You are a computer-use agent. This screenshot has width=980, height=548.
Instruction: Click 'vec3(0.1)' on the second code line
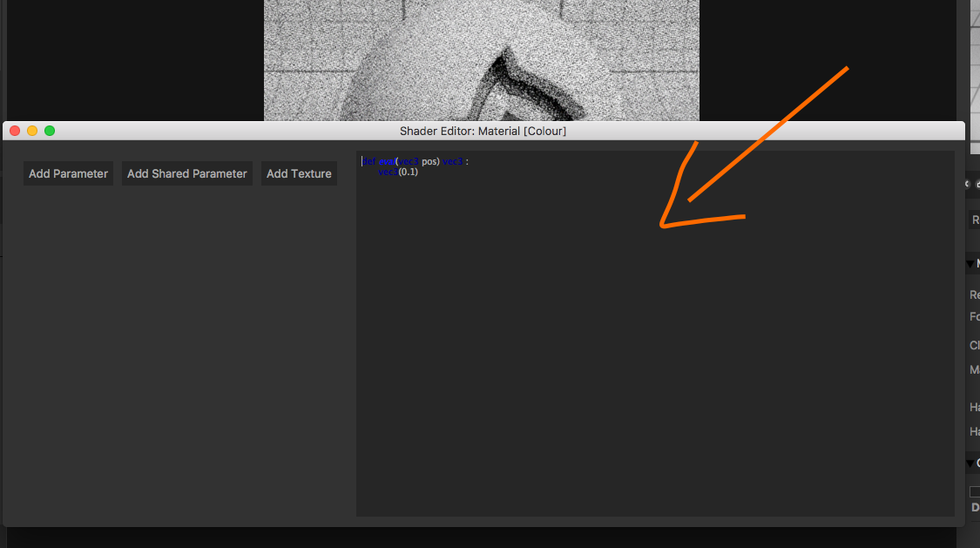[398, 173]
